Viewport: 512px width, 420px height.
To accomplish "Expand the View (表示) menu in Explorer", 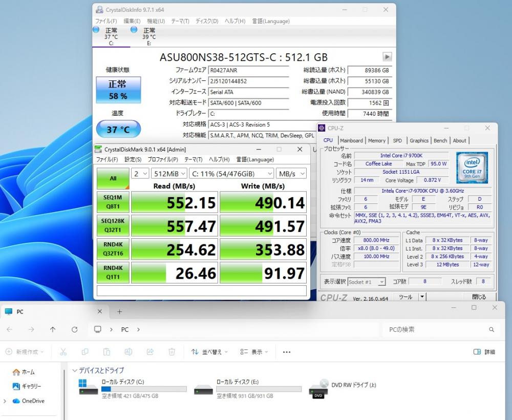I will (x=254, y=352).
